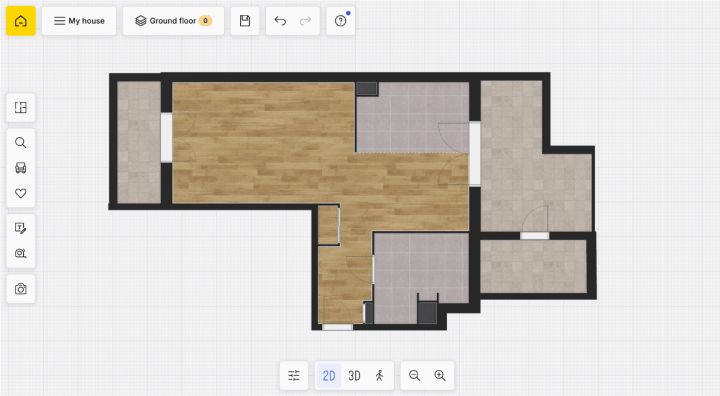Viewport: 720px width, 396px height.
Task: Open the My house menu
Action: [79, 21]
